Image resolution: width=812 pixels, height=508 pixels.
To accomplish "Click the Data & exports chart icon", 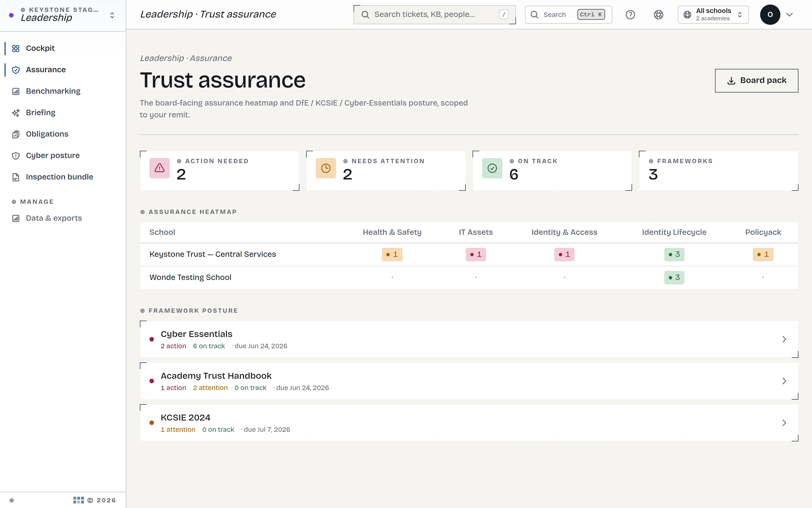I will (16, 218).
